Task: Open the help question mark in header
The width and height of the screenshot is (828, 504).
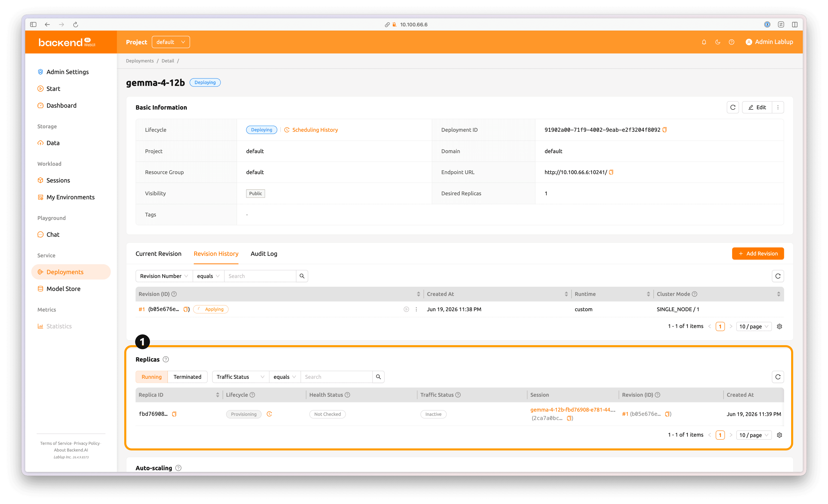Action: [x=732, y=42]
